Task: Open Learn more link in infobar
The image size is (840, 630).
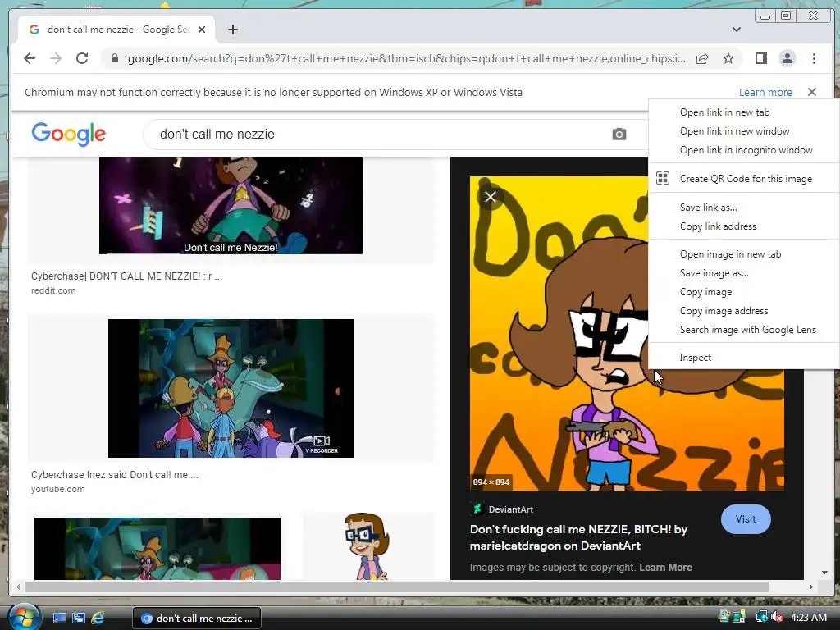Action: coord(765,92)
